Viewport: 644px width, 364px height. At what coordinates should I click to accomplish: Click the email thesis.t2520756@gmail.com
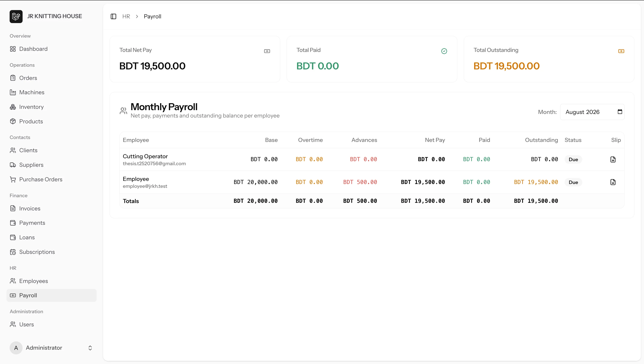pos(154,163)
